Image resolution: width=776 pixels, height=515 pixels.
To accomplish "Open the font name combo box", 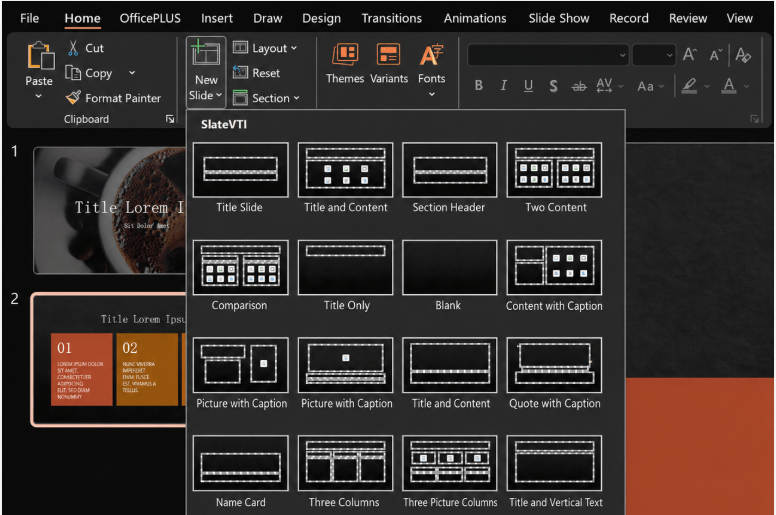I will [548, 55].
